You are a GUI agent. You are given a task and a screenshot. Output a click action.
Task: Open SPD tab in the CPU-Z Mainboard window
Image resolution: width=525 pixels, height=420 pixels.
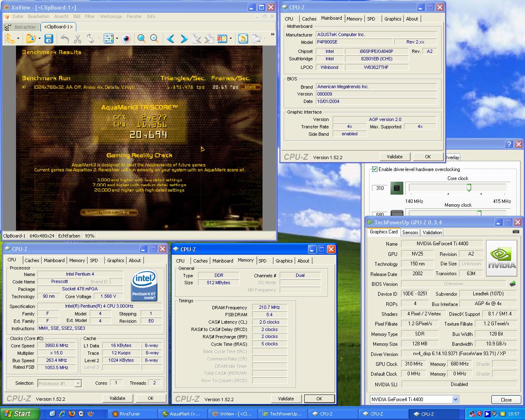point(371,19)
